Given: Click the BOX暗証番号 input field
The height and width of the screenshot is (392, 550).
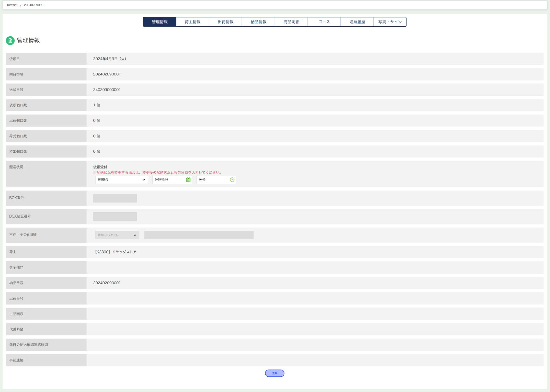Looking at the screenshot, I should (115, 217).
